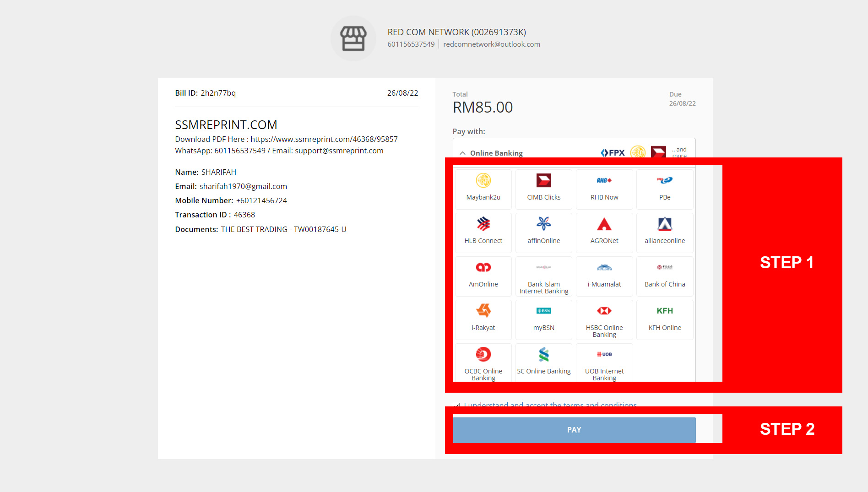868x492 pixels.
Task: Choose KFH Online bank
Action: point(665,319)
